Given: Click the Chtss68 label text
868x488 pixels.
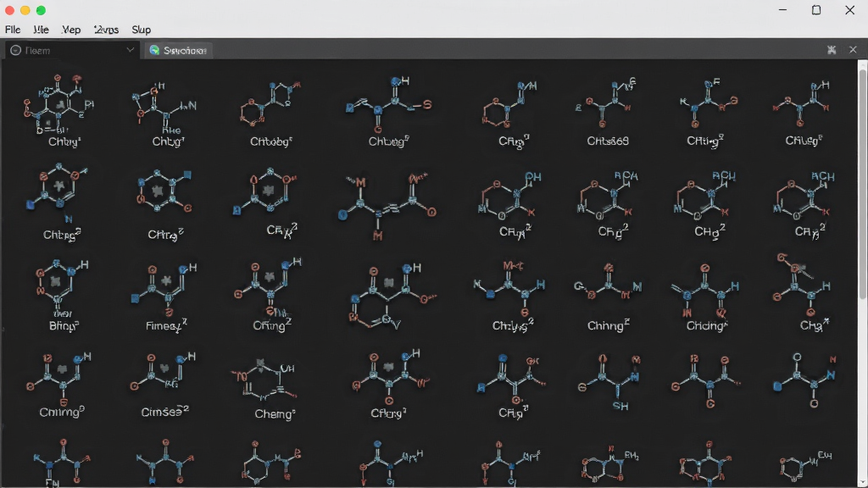Looking at the screenshot, I should coord(607,141).
